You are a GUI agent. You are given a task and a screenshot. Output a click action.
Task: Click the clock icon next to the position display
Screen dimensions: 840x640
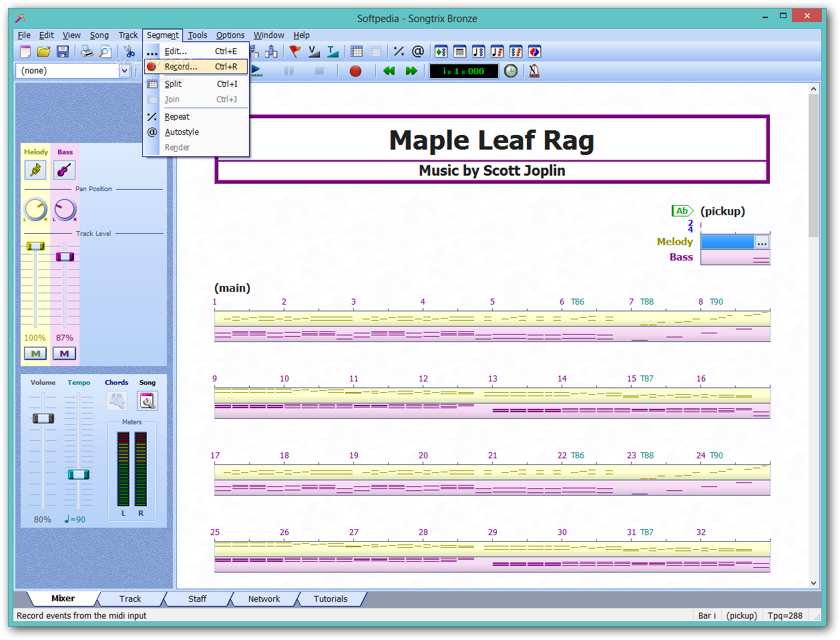pos(511,71)
